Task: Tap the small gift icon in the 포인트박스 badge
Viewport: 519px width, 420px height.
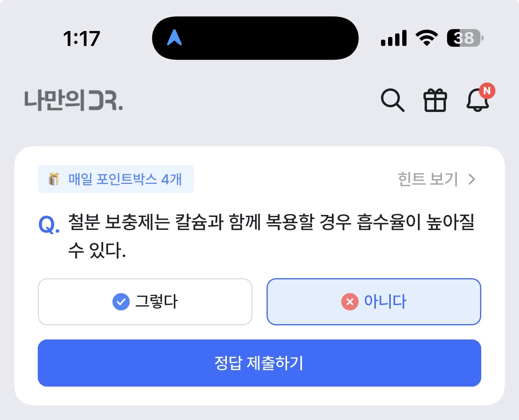Action: click(54, 179)
